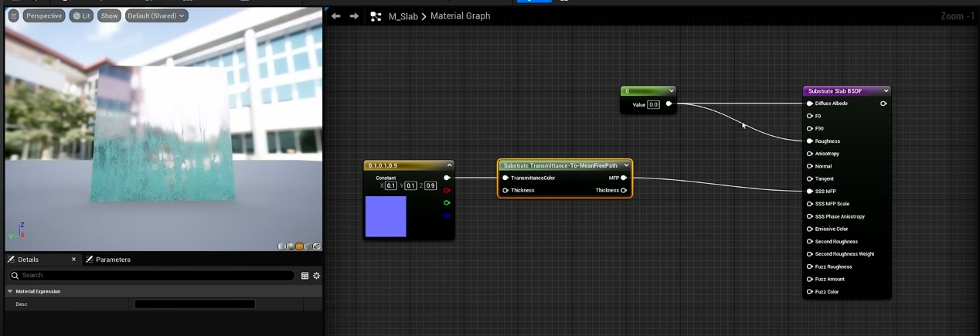Select the sphere preview mesh icon
This screenshot has width=980, height=336.
(x=290, y=246)
